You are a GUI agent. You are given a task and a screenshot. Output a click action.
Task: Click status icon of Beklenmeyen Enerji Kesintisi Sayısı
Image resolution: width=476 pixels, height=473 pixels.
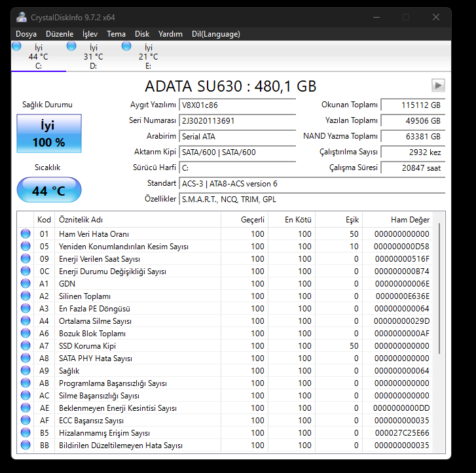[x=26, y=408]
